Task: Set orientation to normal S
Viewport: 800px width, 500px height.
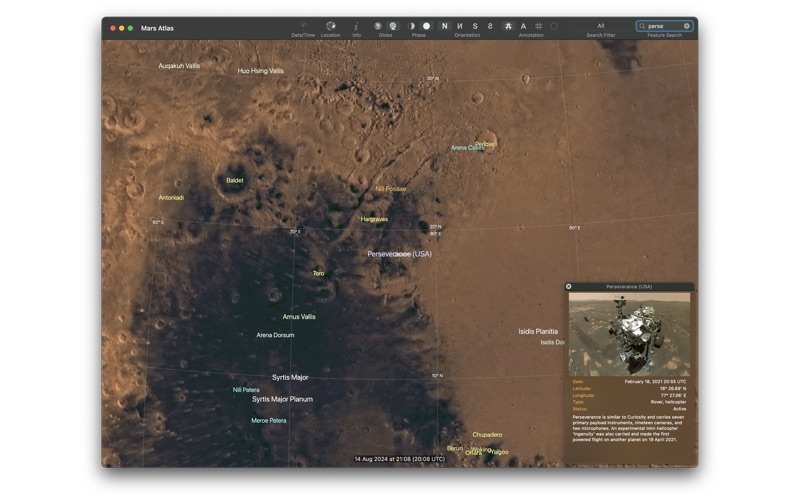Action: (x=475, y=26)
